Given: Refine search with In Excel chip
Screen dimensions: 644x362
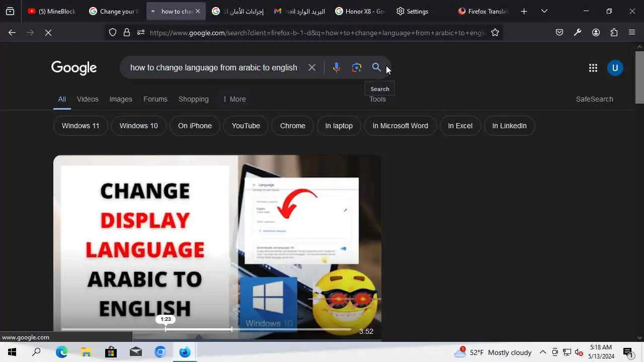Looking at the screenshot, I should click(460, 126).
